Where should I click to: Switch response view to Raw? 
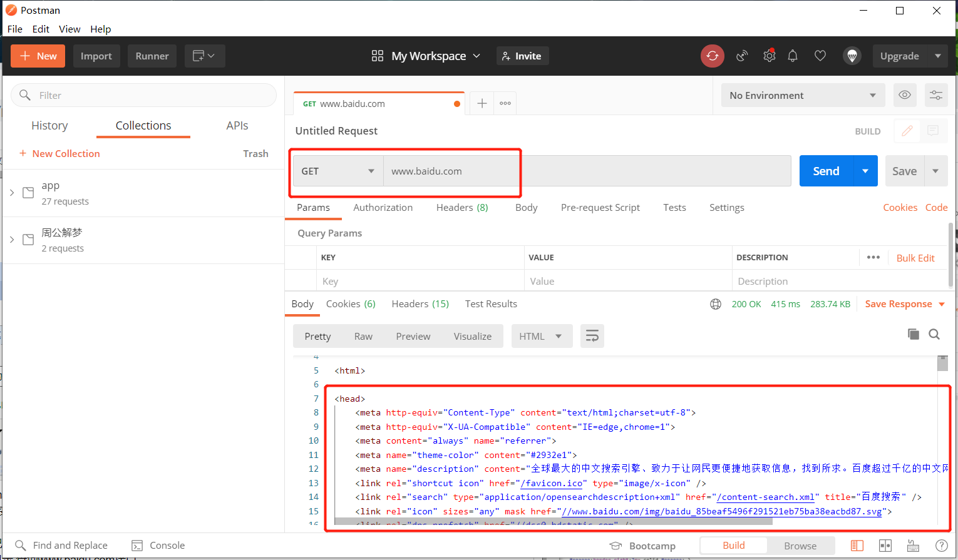(363, 336)
